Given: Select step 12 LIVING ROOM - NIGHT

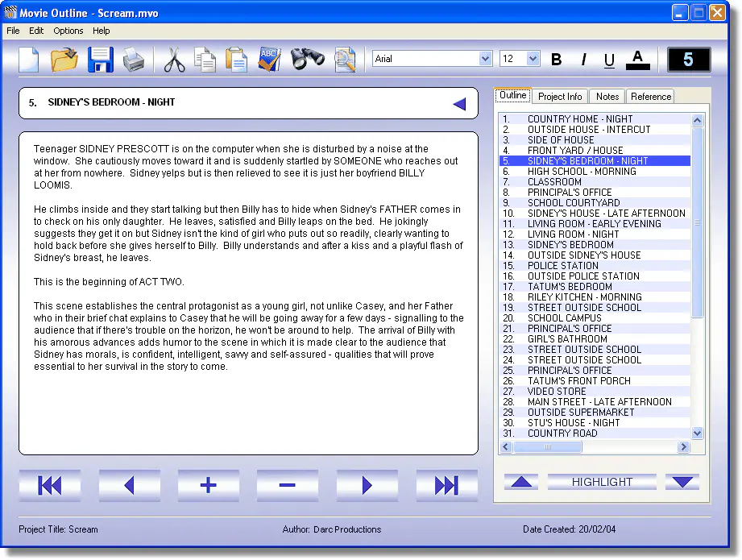Looking at the screenshot, I should 595,234.
